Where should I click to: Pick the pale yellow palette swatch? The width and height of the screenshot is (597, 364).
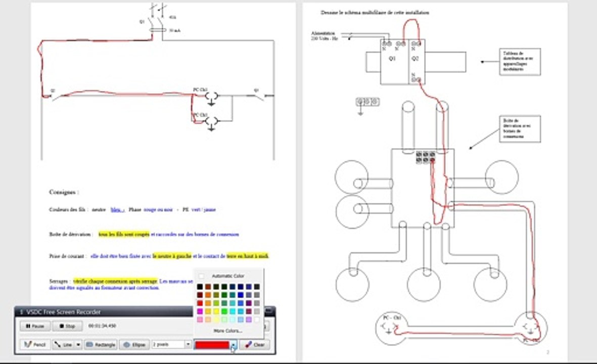coord(216,320)
